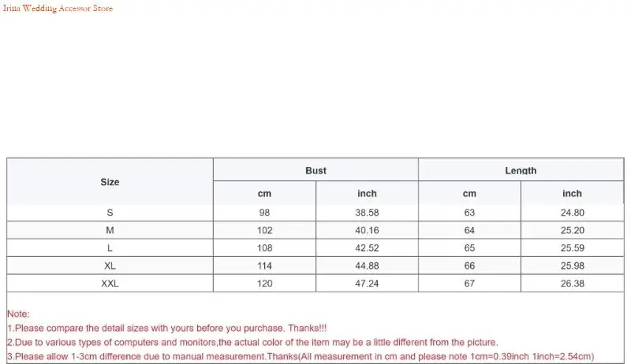Click the note about comparing detail sizes
The image size is (631, 364).
[177, 328]
